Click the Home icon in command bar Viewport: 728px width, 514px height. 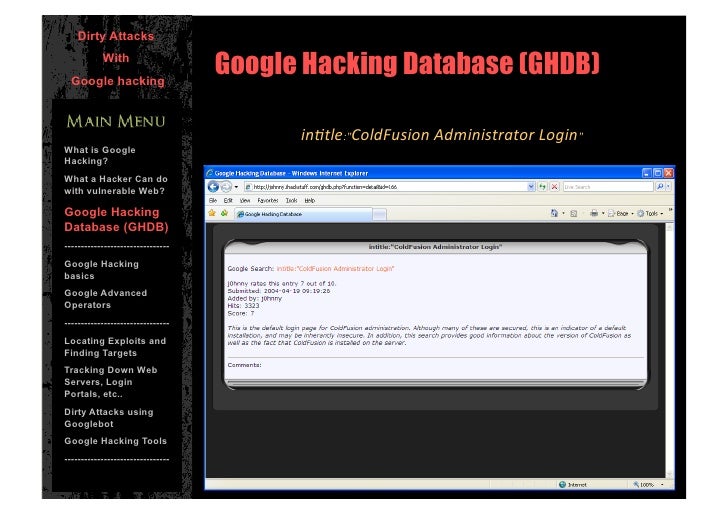click(x=554, y=213)
